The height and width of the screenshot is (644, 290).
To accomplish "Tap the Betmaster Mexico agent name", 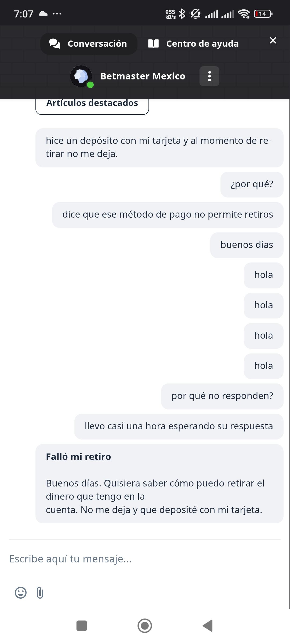I will [x=143, y=76].
